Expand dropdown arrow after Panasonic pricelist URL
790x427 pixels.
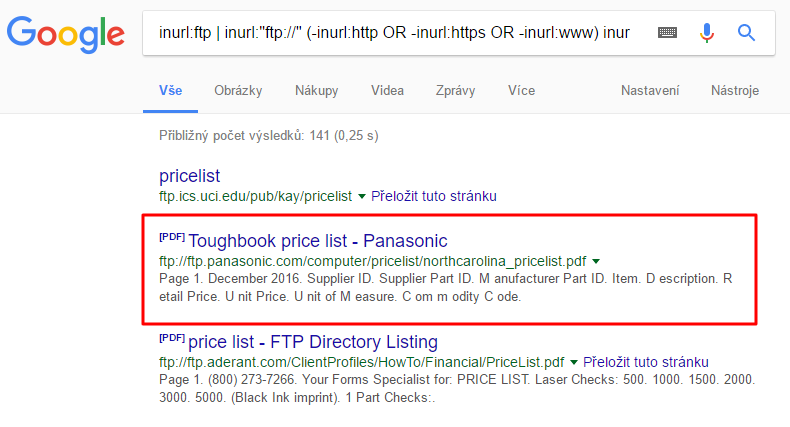point(596,261)
